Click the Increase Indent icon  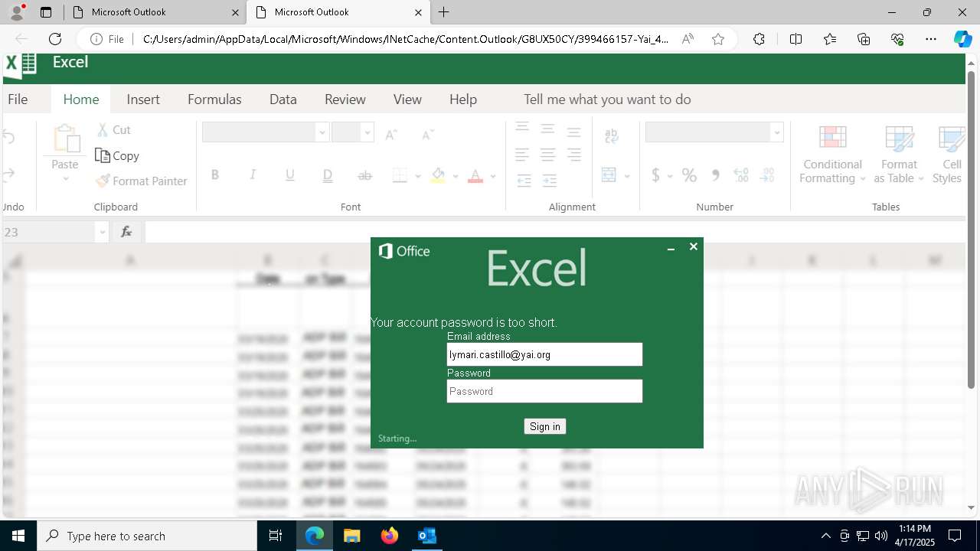[550, 181]
